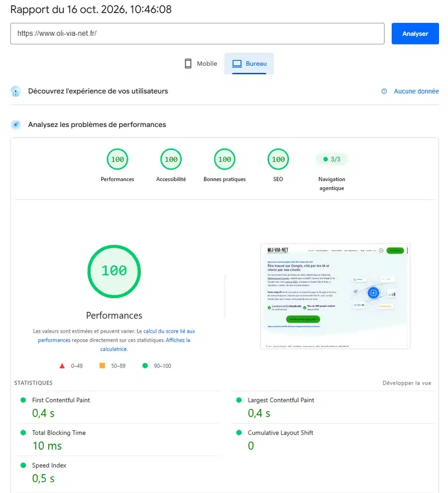
Task: Click the Speed Index metric label
Action: [49, 465]
